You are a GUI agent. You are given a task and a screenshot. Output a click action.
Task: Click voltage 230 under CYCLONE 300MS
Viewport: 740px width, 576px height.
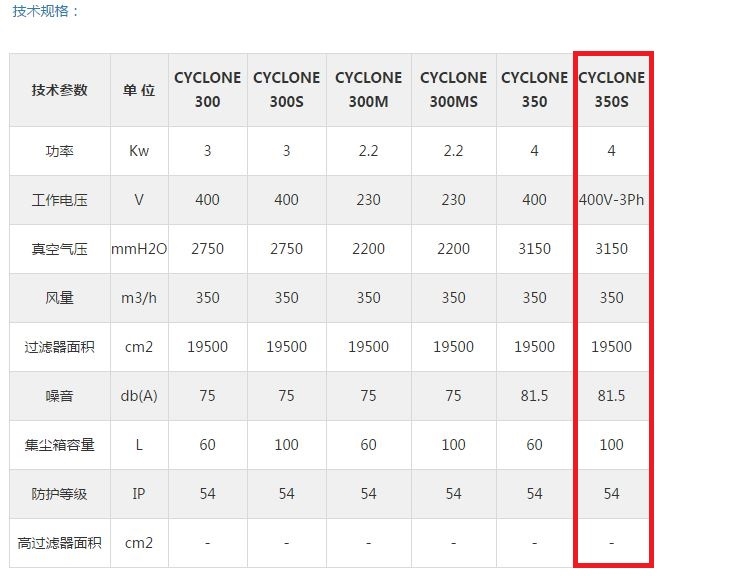tap(454, 200)
